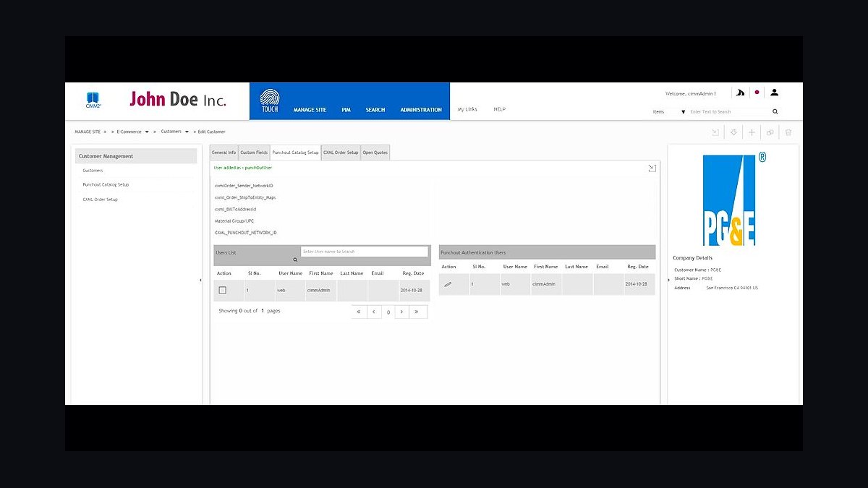Open the HELP link
The width and height of the screenshot is (868, 488).
click(500, 109)
